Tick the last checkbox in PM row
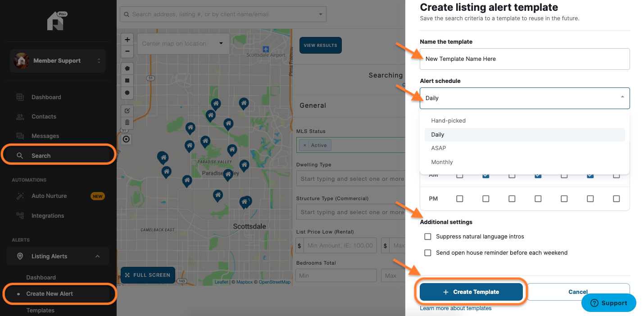This screenshot has width=644, height=316. tap(616, 198)
